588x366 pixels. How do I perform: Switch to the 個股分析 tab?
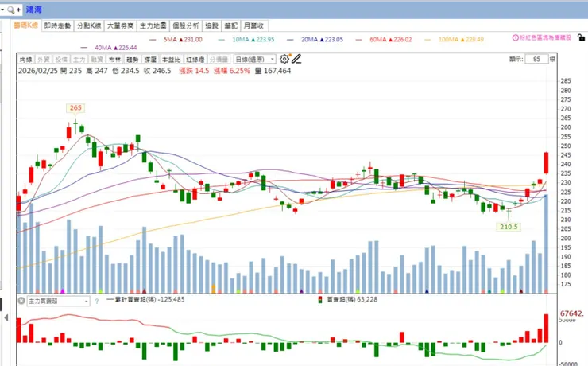click(x=186, y=25)
